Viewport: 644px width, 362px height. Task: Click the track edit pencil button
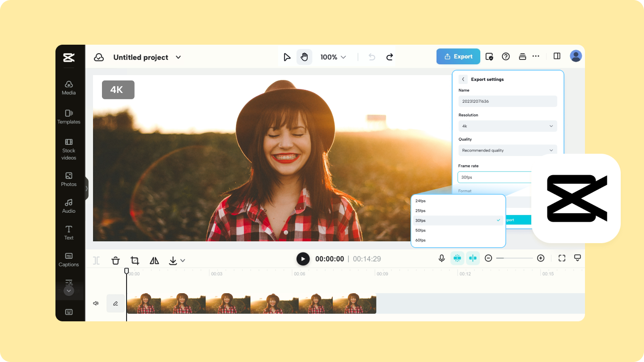(x=115, y=303)
